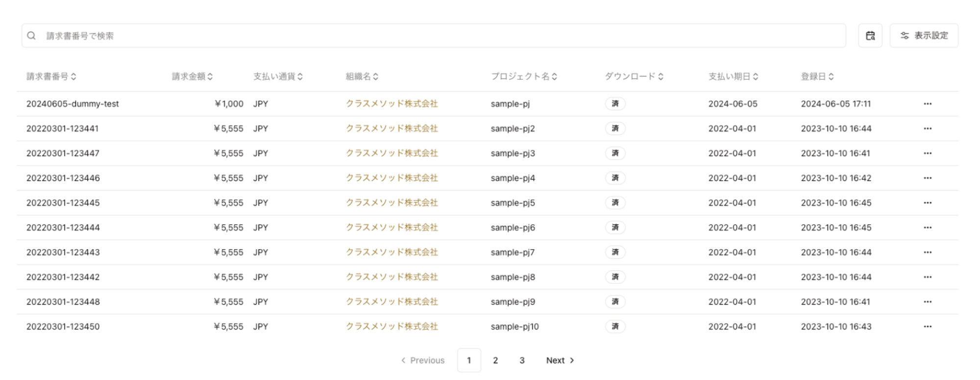Open more menu for 20220301-123444 row
980x380 pixels.
click(928, 228)
